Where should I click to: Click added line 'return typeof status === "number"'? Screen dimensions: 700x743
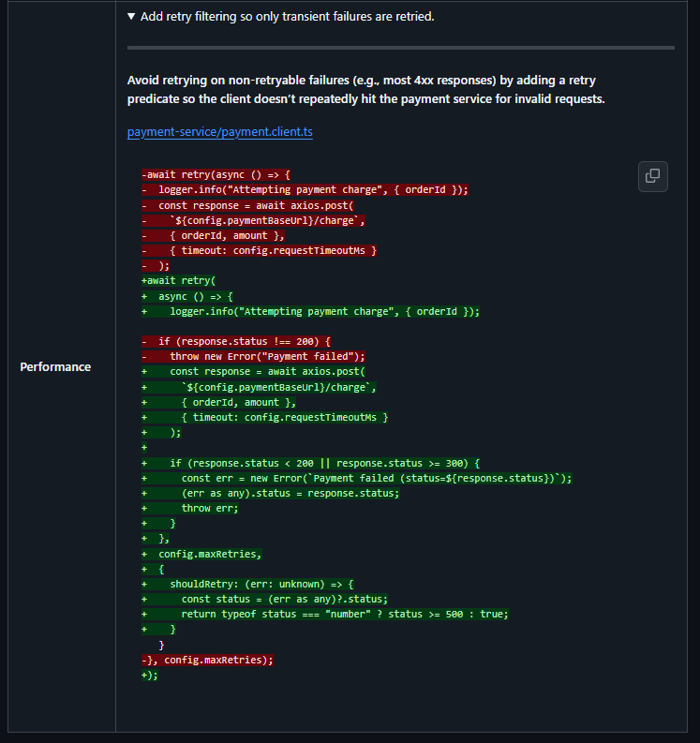click(324, 615)
